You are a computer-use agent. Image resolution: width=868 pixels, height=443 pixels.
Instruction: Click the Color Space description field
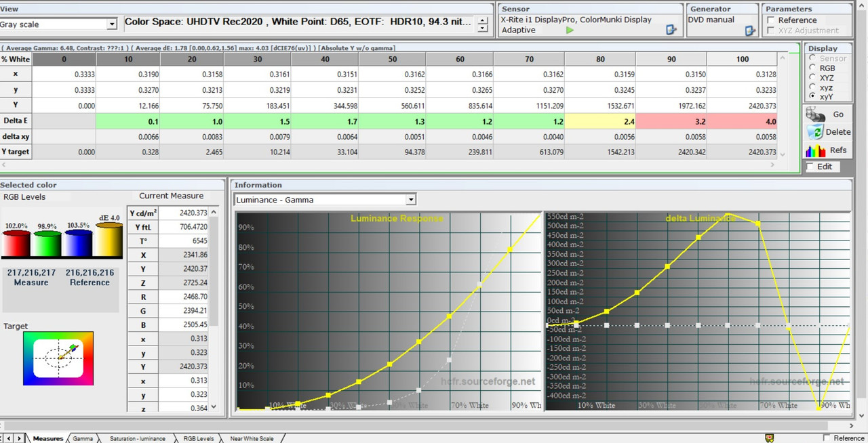pyautogui.click(x=299, y=22)
